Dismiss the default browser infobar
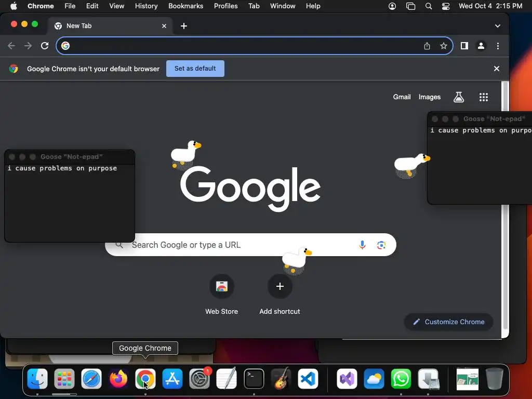 click(496, 69)
